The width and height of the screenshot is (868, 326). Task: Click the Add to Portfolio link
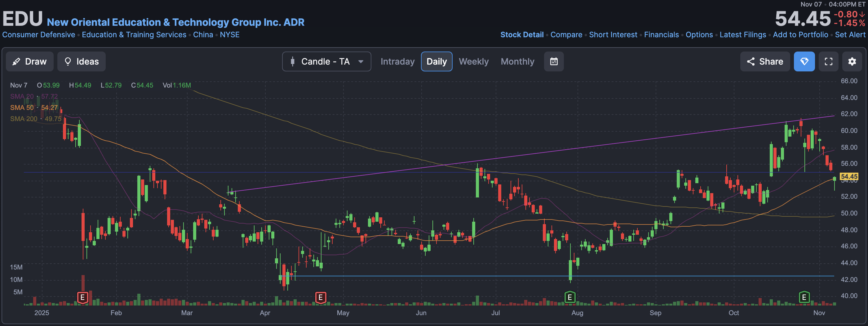(x=800, y=35)
